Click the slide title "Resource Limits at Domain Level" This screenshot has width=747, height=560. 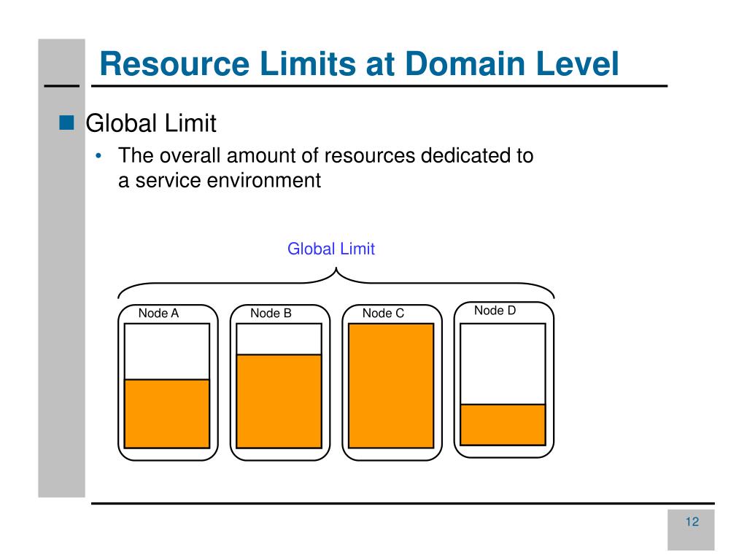click(359, 64)
